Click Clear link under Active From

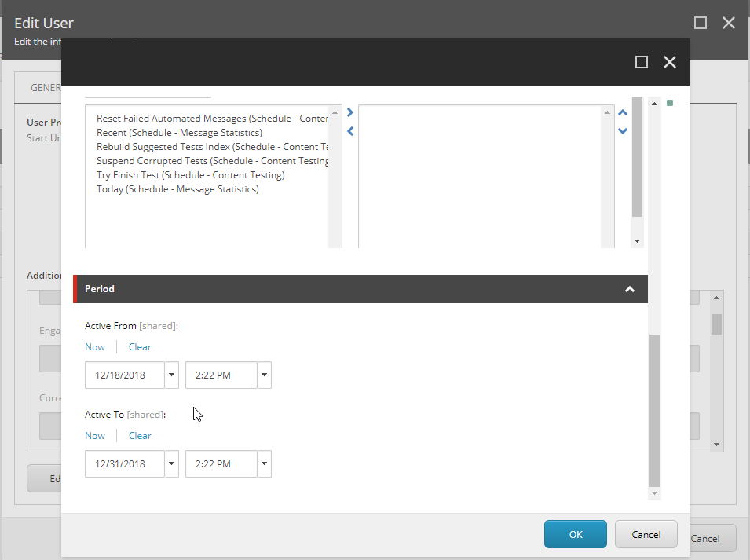point(140,347)
